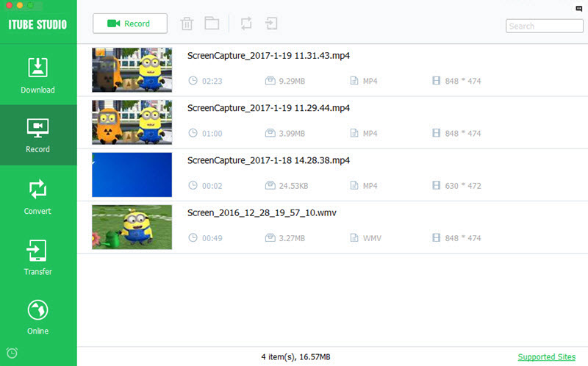Screen dimensions: 588x366
Task: Click file name Screen_2016_12_28_19_57_10.wmv
Action: pyautogui.click(x=262, y=213)
